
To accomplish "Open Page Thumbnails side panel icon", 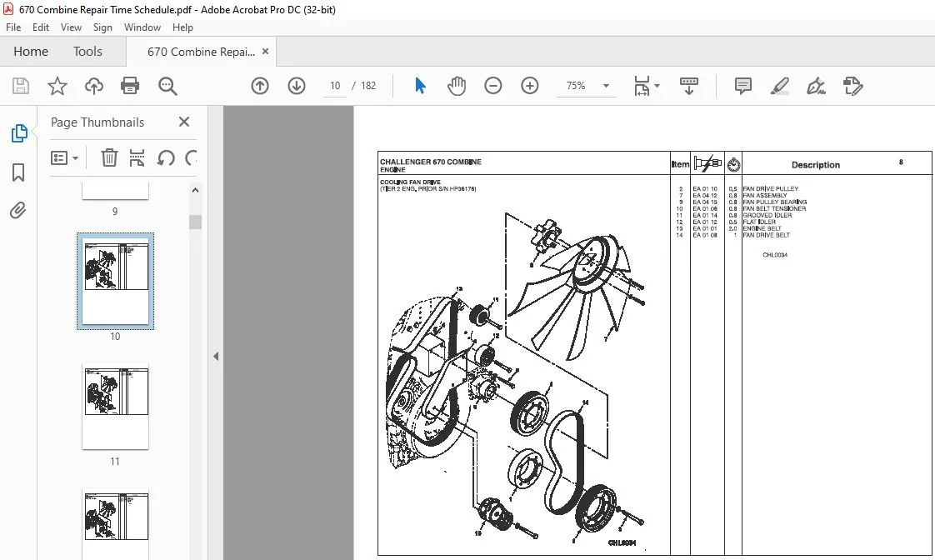I will pos(19,133).
